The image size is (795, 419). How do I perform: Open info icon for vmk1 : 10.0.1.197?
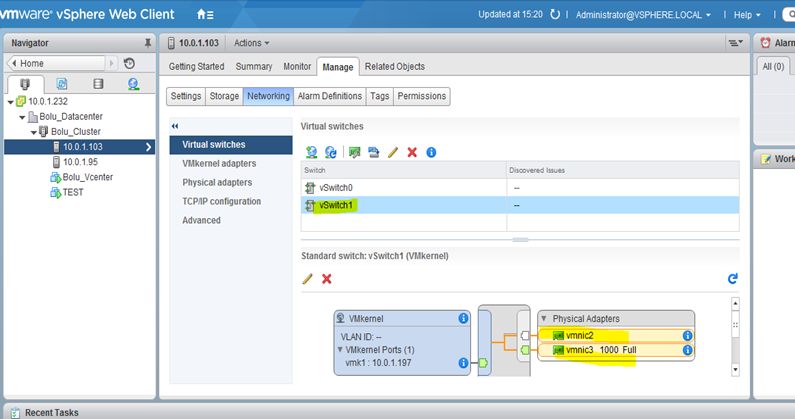pyautogui.click(x=463, y=363)
